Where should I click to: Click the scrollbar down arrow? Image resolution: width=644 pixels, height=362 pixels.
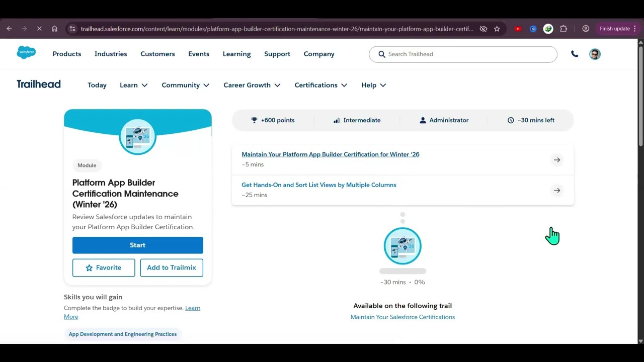[x=640, y=341]
